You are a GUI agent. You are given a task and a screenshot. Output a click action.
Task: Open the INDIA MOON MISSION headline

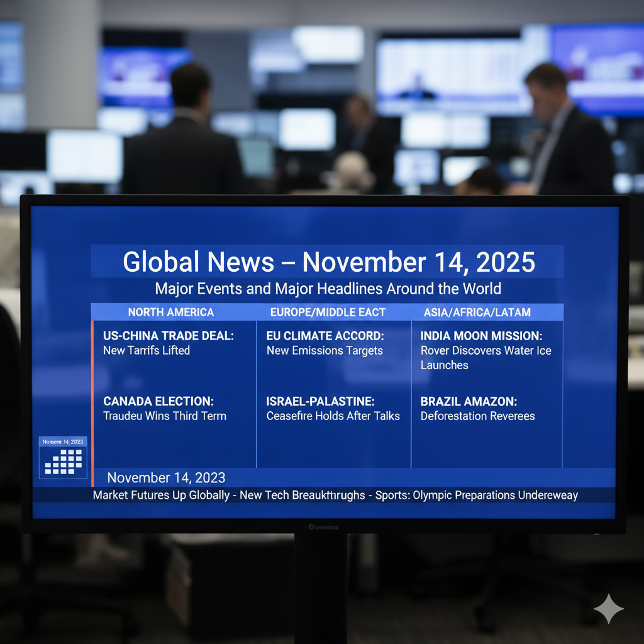[x=481, y=336]
